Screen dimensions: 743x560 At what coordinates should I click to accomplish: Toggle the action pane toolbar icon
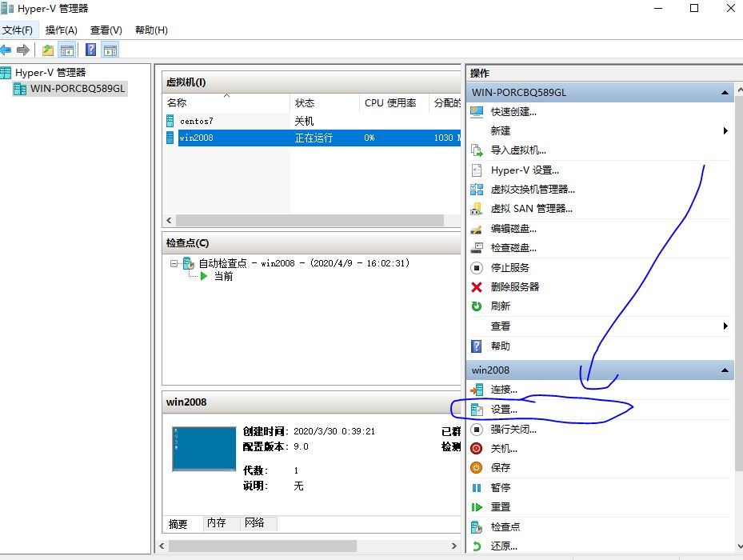[110, 50]
